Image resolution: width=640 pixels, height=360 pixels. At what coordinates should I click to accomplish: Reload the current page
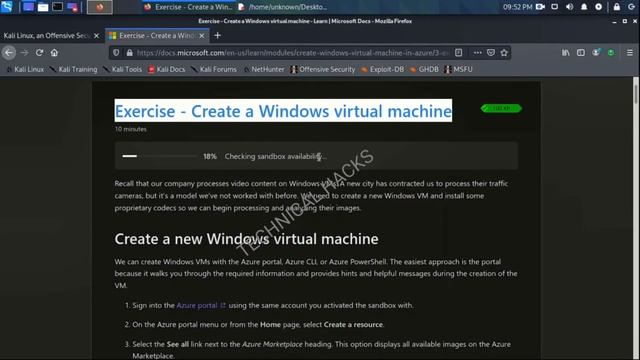pos(40,53)
